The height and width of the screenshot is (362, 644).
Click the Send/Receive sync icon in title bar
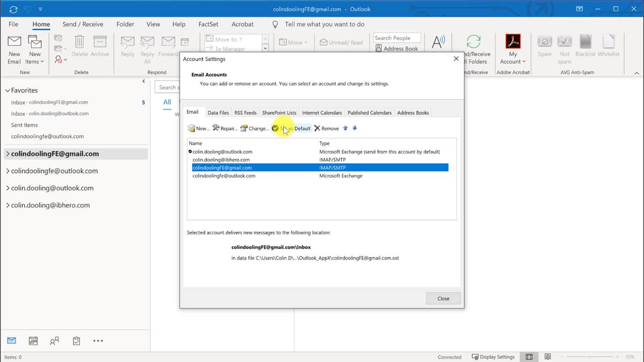pyautogui.click(x=13, y=9)
